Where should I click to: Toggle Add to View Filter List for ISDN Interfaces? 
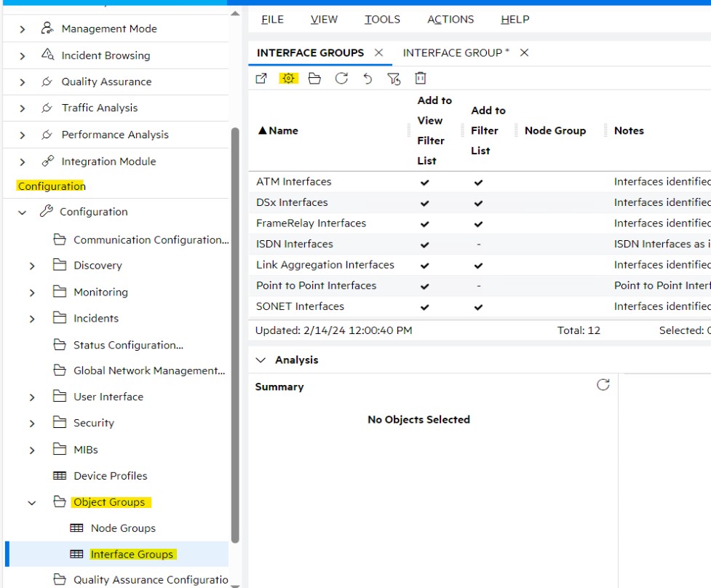click(x=424, y=244)
